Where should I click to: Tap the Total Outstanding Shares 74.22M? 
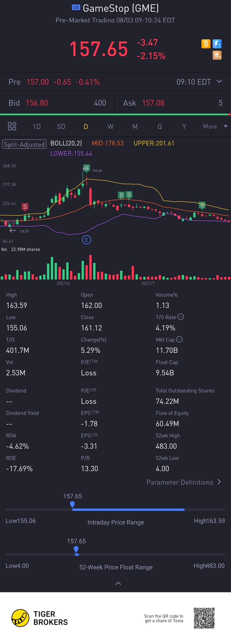pyautogui.click(x=167, y=401)
